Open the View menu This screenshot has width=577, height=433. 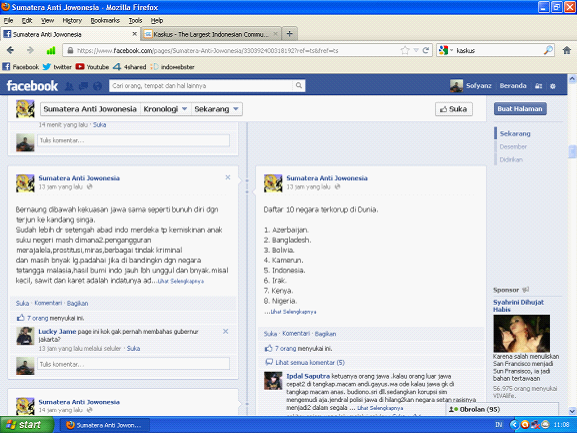click(x=47, y=21)
